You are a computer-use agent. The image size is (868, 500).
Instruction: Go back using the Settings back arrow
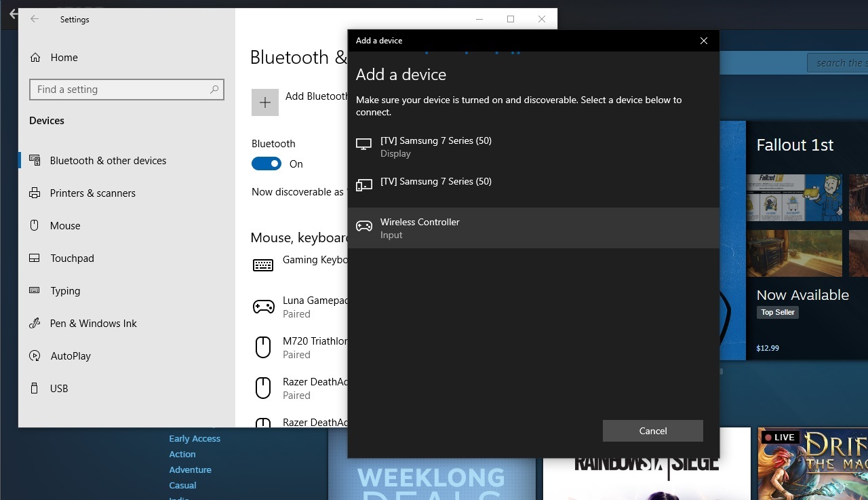35,20
